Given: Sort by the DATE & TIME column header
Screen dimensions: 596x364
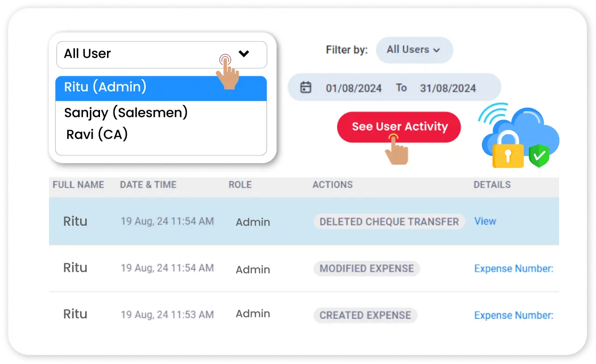Looking at the screenshot, I should tap(148, 185).
